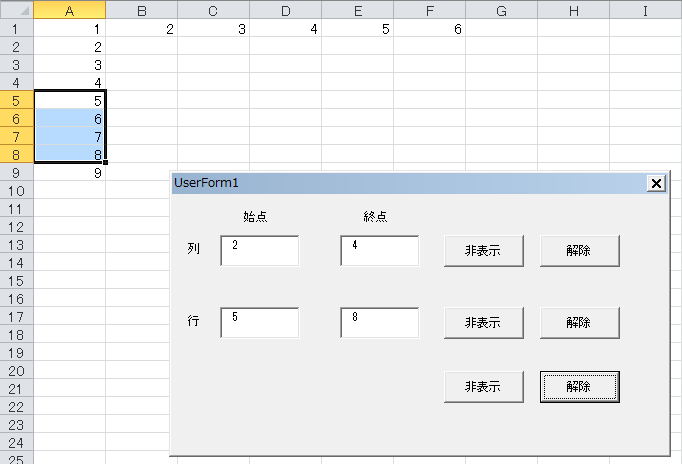Focus the 列 終点 field containing 4
The image size is (682, 464).
pyautogui.click(x=379, y=251)
